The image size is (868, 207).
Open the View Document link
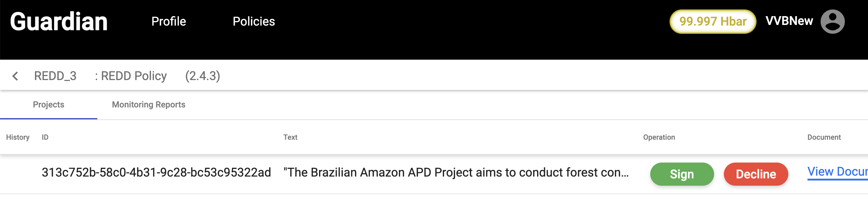837,172
